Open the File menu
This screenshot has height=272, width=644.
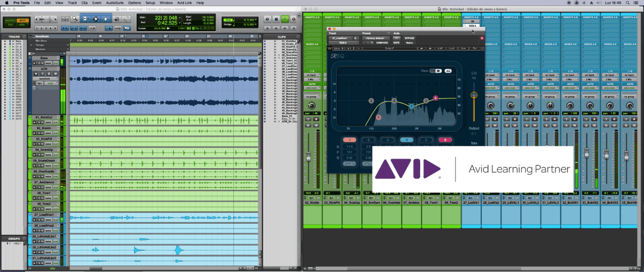click(36, 3)
